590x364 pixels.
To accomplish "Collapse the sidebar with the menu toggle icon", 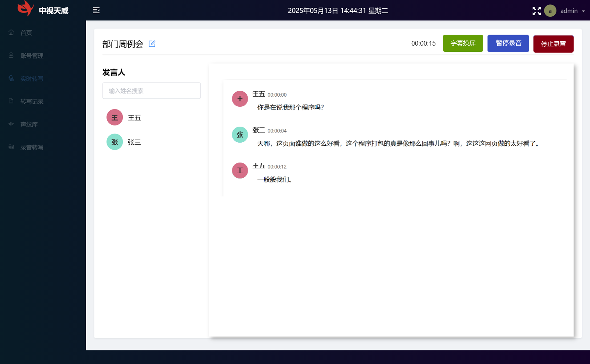I will [96, 11].
